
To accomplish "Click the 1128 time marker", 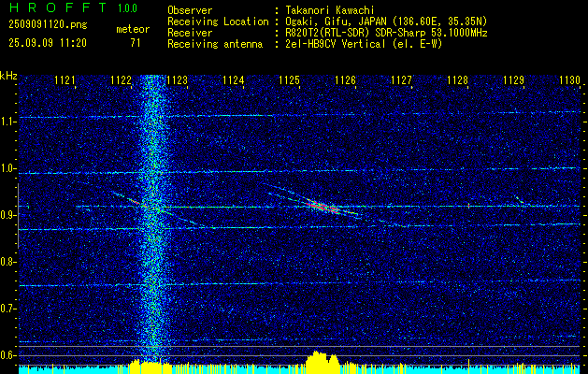I will point(457,80).
